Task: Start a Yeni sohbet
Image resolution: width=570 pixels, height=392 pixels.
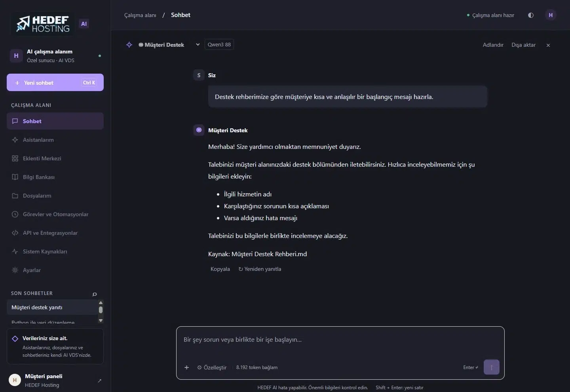Action: tap(55, 82)
